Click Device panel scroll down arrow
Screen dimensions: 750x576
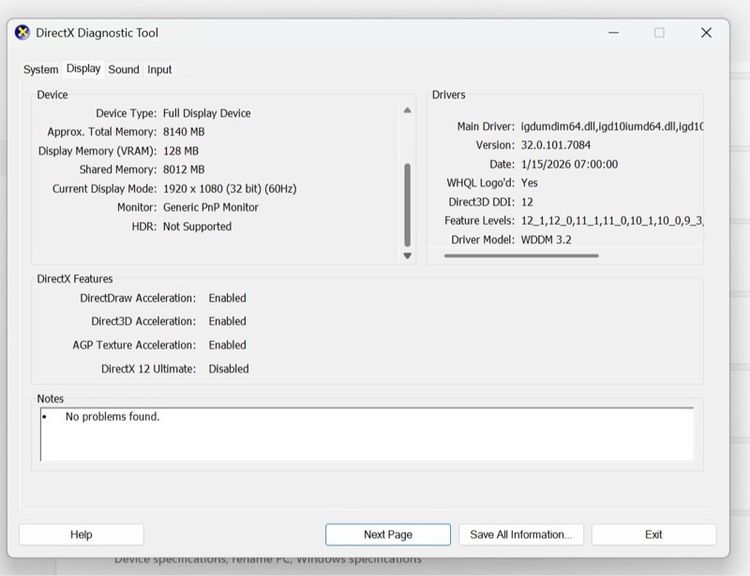click(x=407, y=256)
